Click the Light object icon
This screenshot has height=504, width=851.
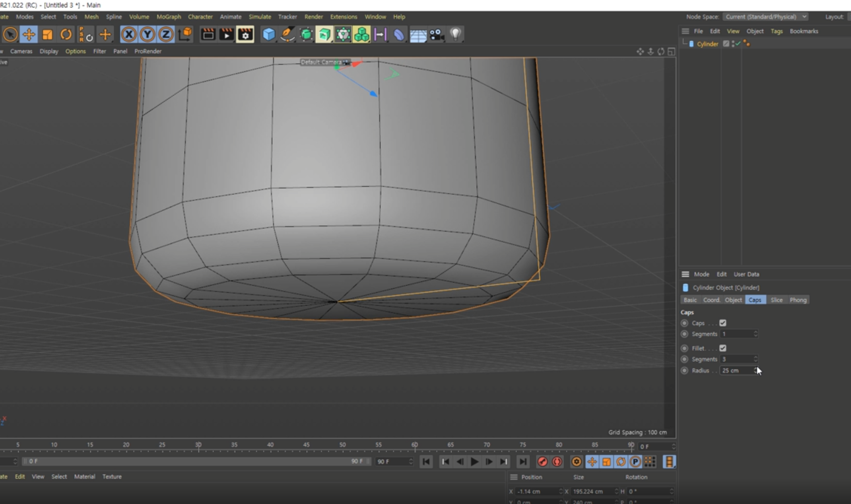coord(456,35)
